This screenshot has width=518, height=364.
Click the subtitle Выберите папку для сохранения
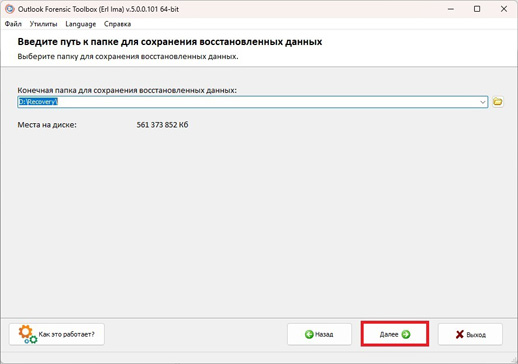[128, 56]
